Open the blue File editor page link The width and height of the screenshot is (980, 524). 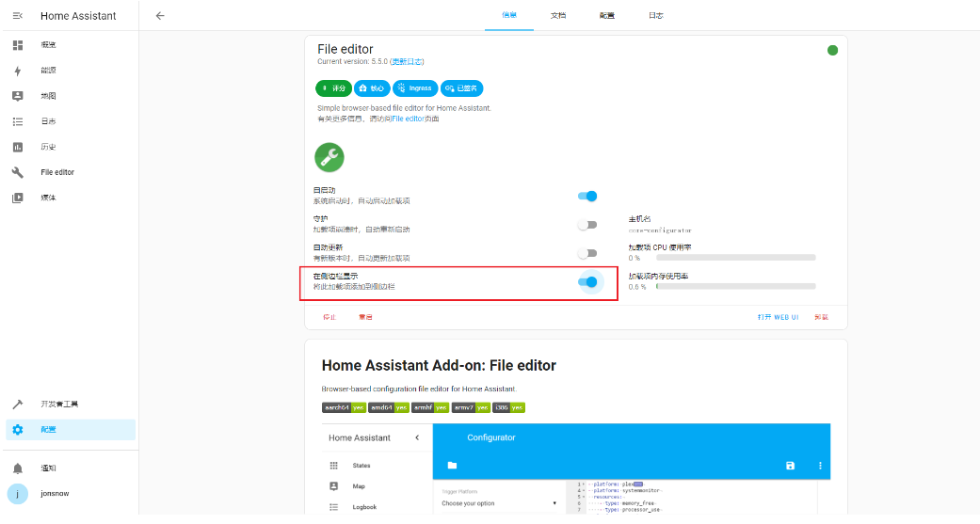click(409, 119)
